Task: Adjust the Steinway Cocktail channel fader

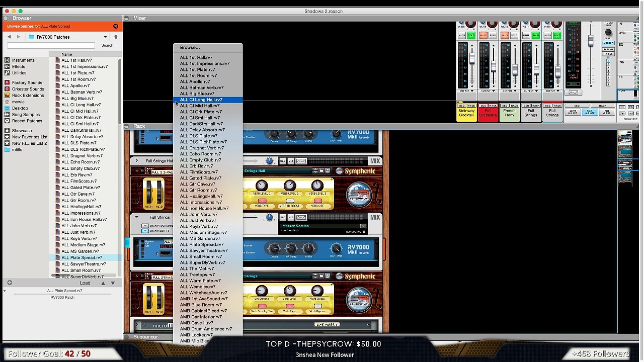Action: (472, 59)
